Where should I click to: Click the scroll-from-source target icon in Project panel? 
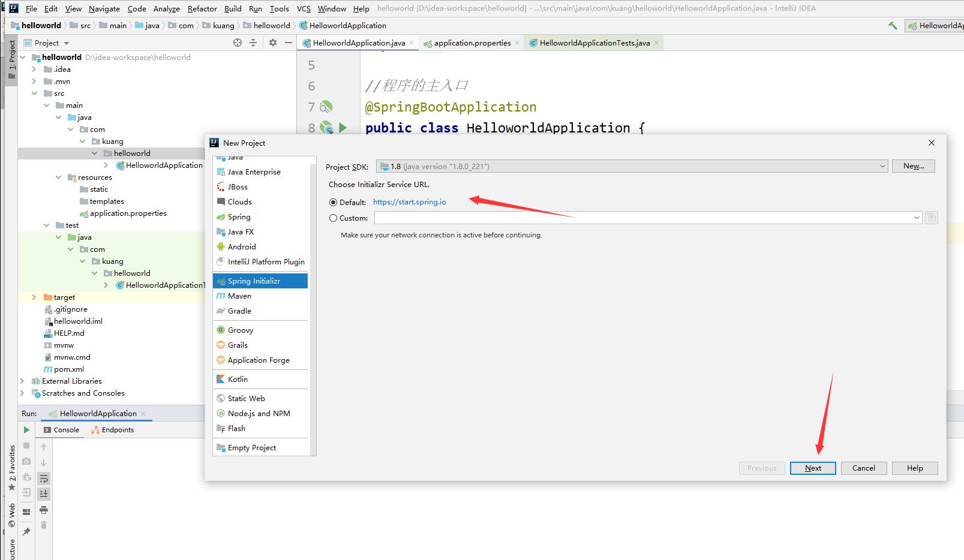point(238,43)
